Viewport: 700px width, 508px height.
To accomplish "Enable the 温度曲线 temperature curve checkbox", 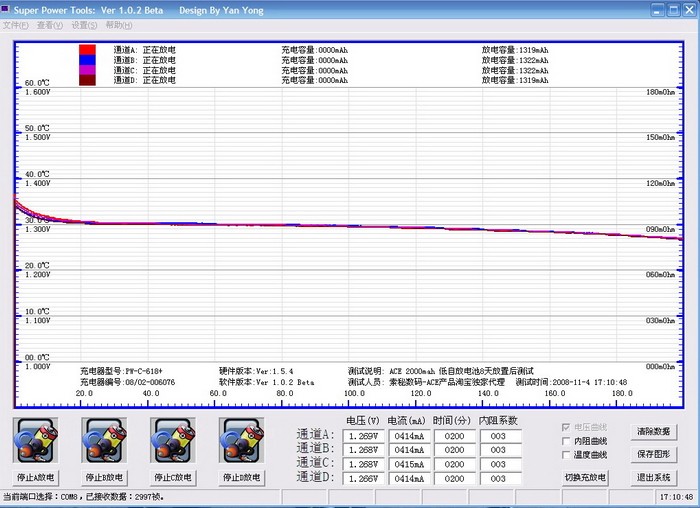I will (x=566, y=455).
